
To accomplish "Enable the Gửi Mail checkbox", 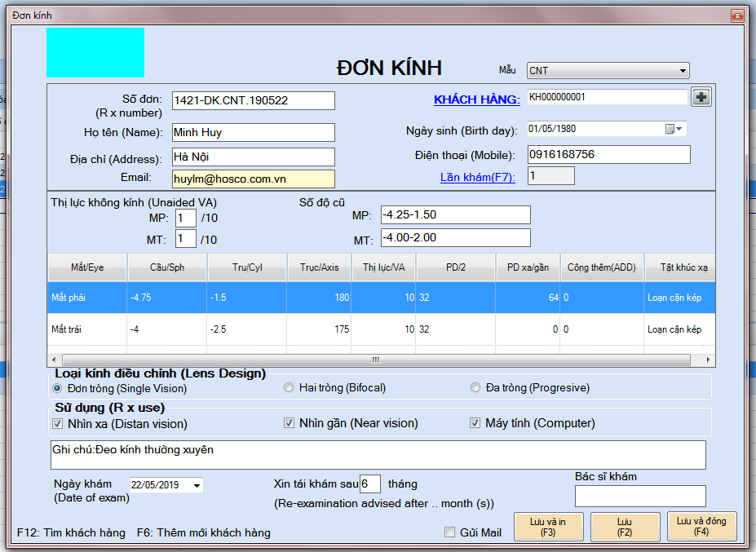I will [x=450, y=532].
